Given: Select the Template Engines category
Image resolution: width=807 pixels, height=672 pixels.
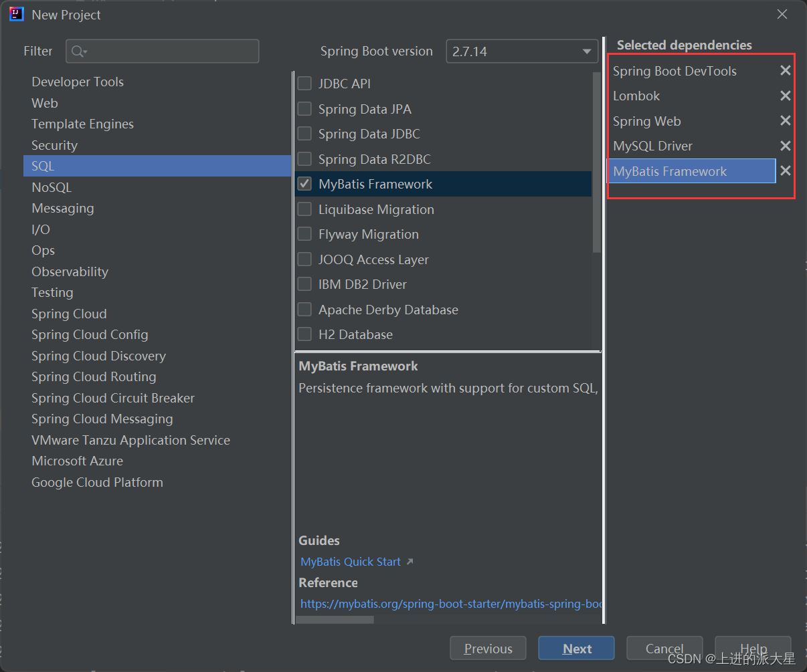Looking at the screenshot, I should (x=157, y=124).
